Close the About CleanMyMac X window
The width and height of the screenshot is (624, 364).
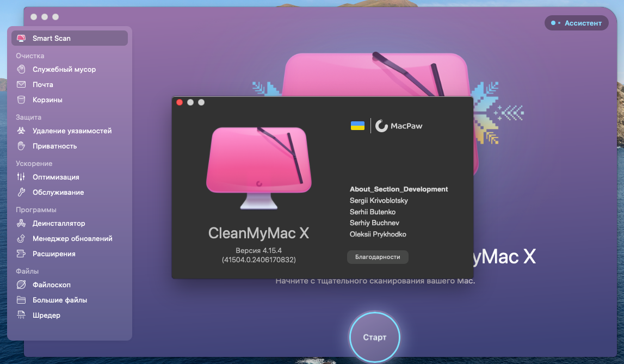pos(180,102)
